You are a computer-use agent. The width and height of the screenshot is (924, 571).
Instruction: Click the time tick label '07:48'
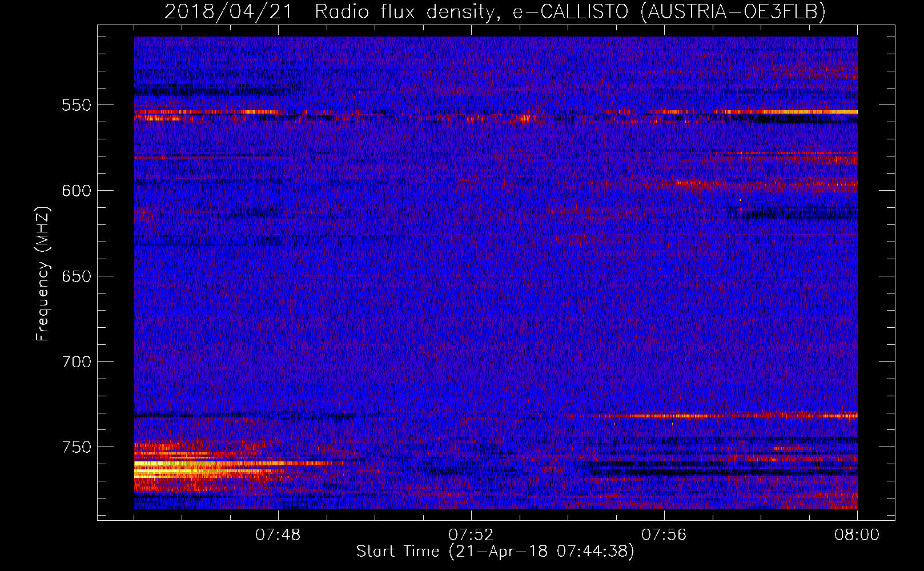pos(278,535)
